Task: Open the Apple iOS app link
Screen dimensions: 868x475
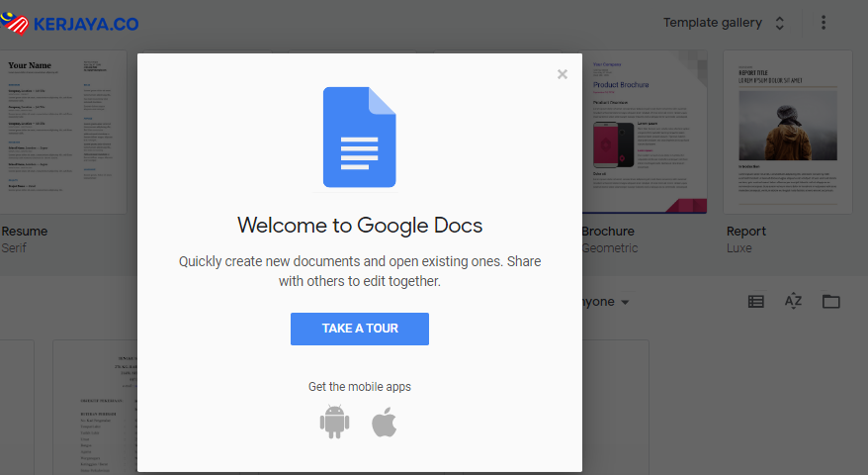Action: coord(385,422)
